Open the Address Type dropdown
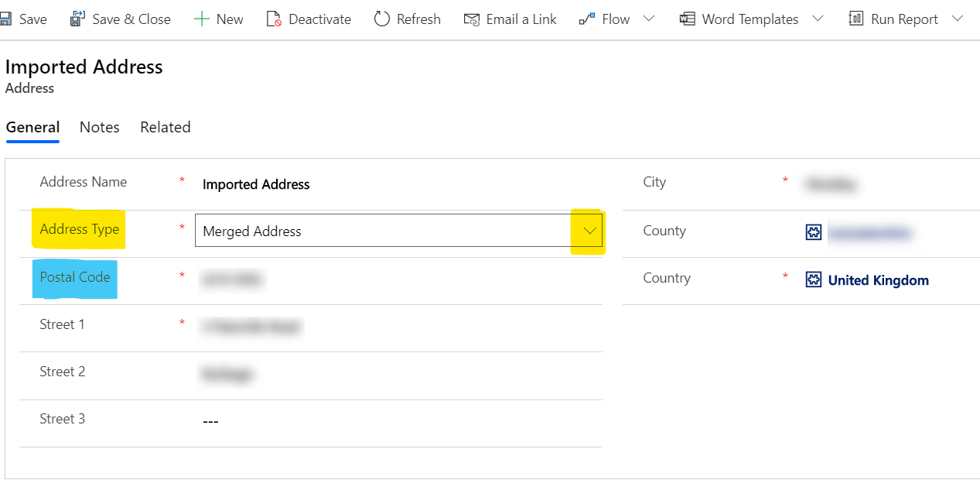Image resolution: width=980 pixels, height=497 pixels. [589, 230]
